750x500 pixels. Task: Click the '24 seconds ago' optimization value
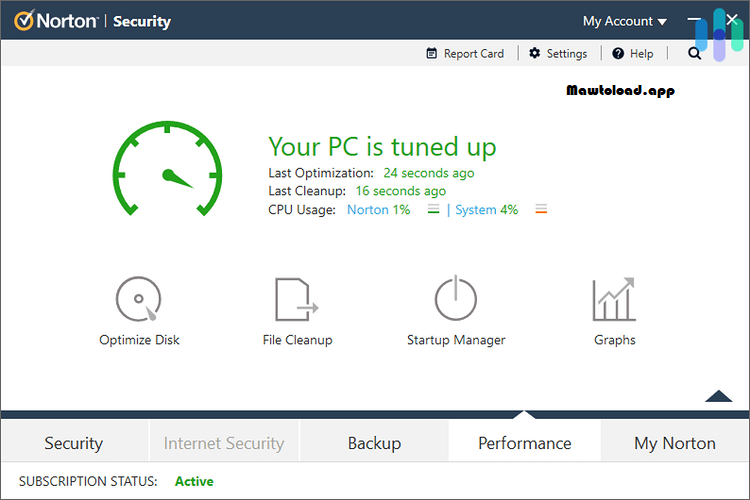pos(429,173)
